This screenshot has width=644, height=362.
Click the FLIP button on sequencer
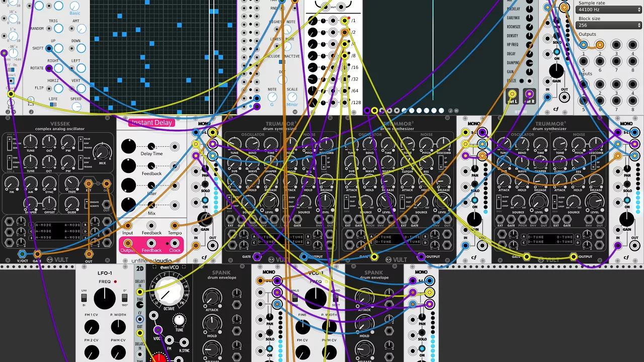(59, 87)
